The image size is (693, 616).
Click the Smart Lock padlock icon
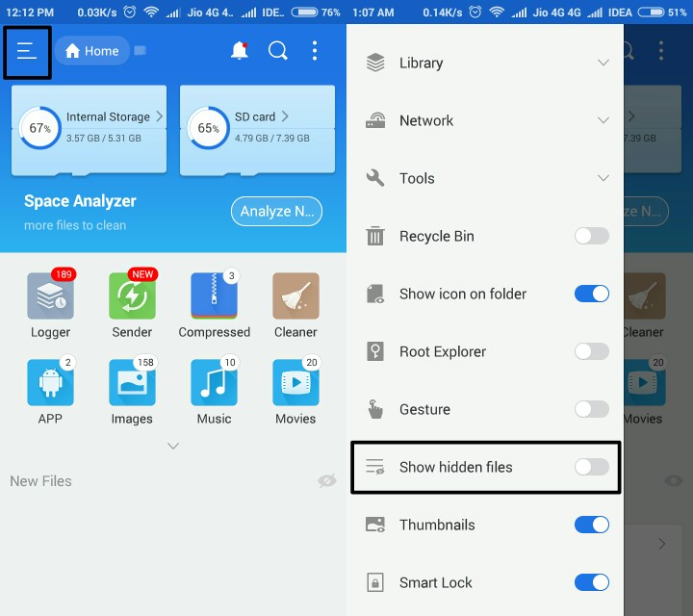(375, 582)
